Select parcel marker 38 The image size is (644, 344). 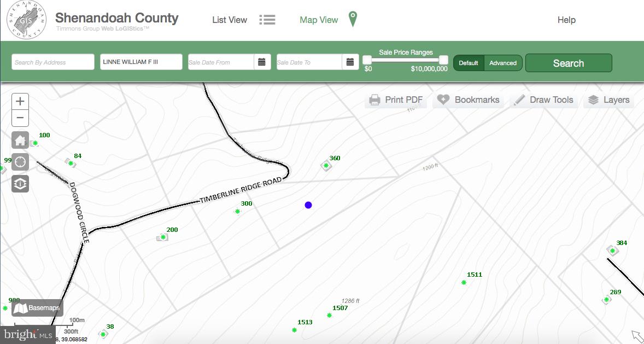(x=103, y=334)
